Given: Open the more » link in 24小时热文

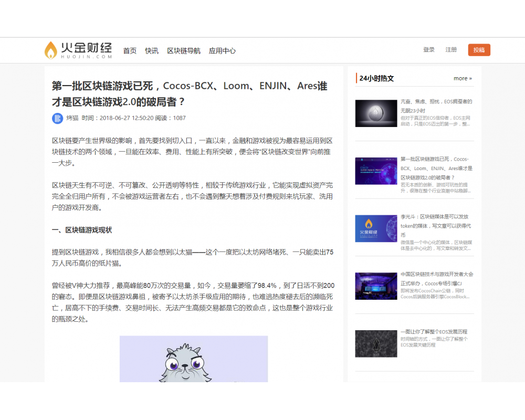Looking at the screenshot, I should pyautogui.click(x=463, y=78).
